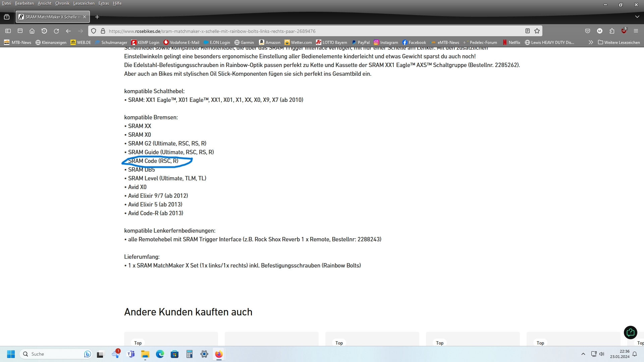List all tabs dropdown arrow
The width and height of the screenshot is (644, 362).
[637, 17]
